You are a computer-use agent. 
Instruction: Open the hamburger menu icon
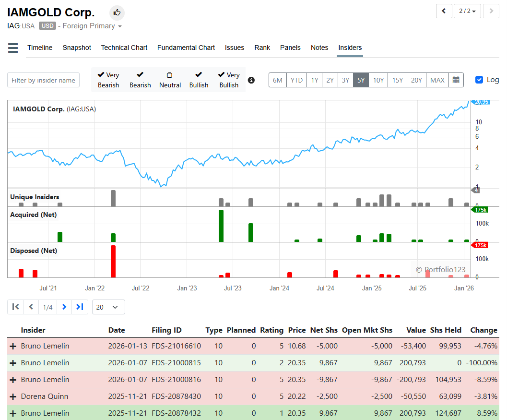coord(13,48)
